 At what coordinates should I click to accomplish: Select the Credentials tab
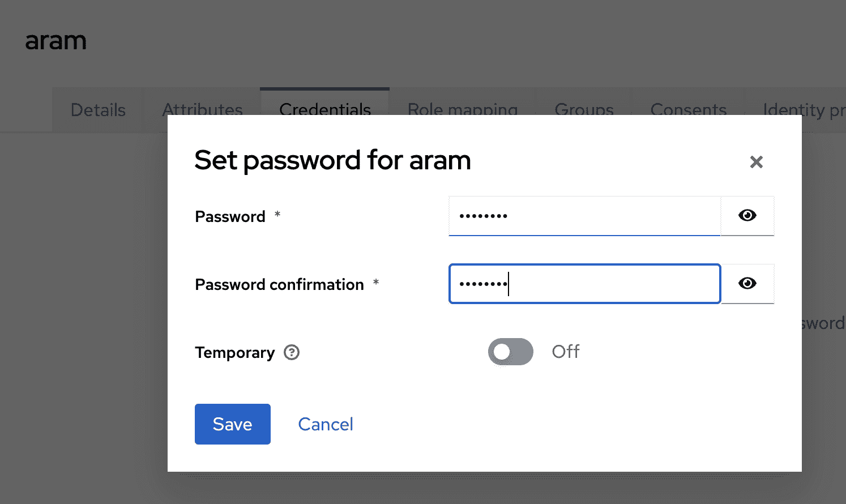324,109
